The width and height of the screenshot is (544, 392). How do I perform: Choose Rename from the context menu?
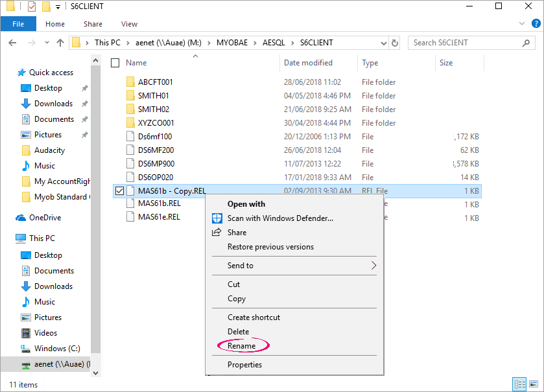click(241, 346)
